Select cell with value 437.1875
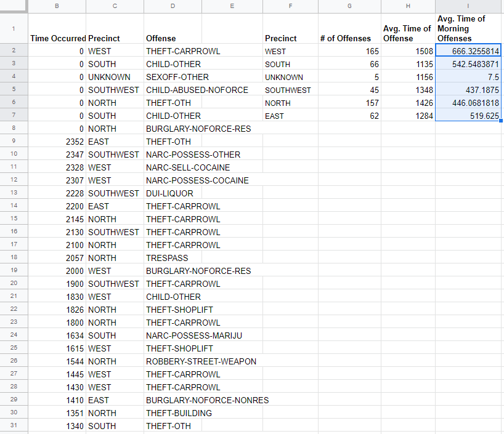This screenshot has height=434, width=504. click(x=468, y=89)
